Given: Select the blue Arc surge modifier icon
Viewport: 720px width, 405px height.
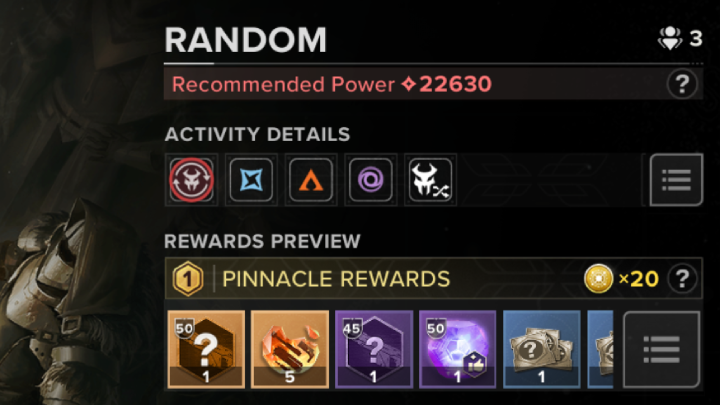Looking at the screenshot, I should [251, 180].
